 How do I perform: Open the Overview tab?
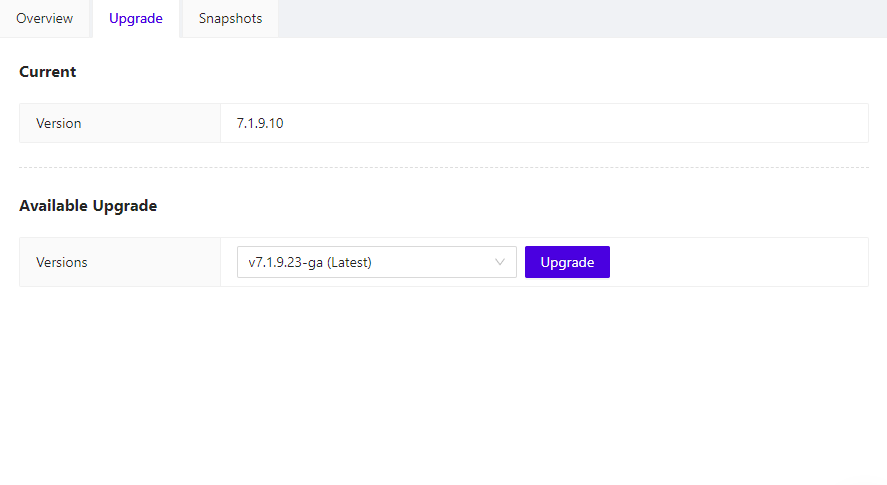(45, 18)
